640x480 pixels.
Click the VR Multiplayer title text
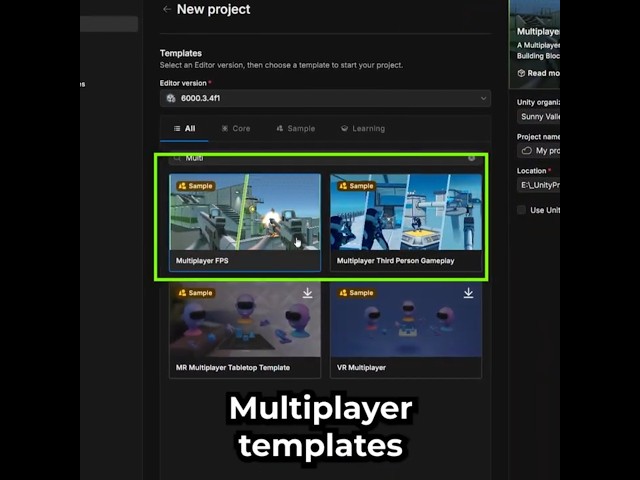click(x=361, y=368)
